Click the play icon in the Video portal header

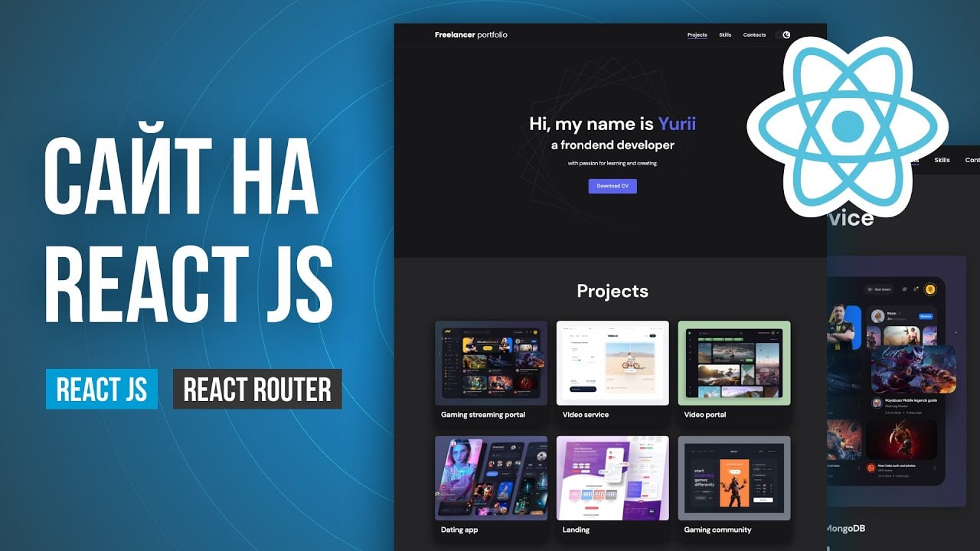(x=690, y=332)
